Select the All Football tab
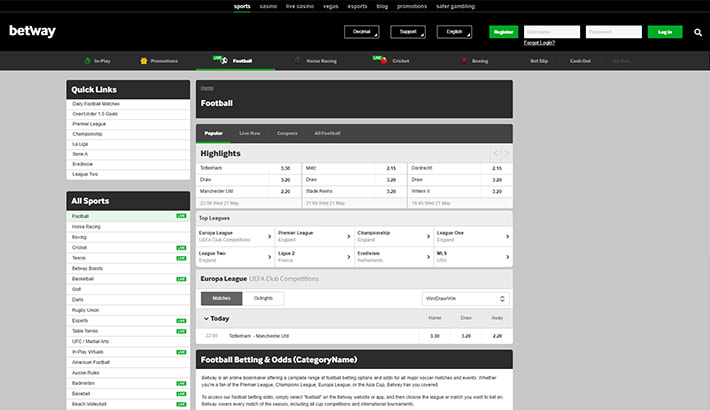This screenshot has width=710, height=410. [327, 133]
